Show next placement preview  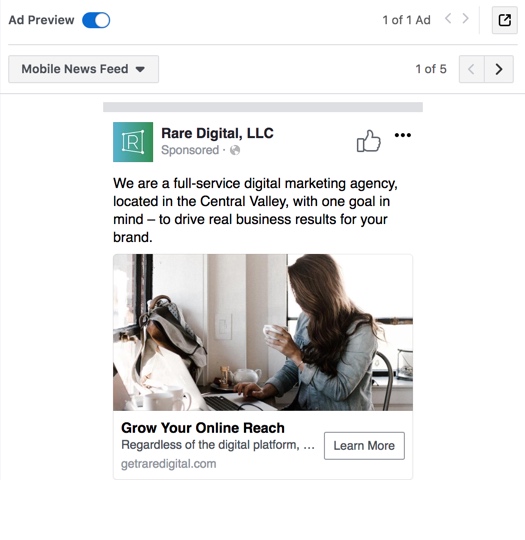499,69
